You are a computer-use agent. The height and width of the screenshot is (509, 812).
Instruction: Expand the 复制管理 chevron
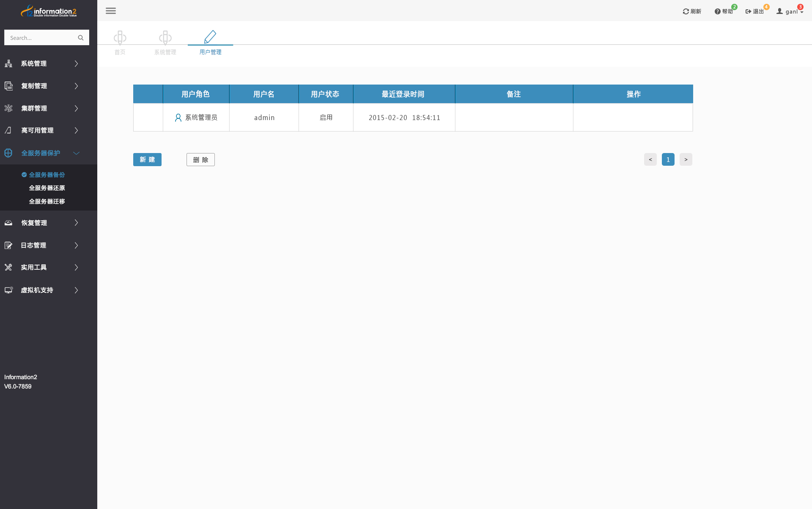pyautogui.click(x=77, y=86)
